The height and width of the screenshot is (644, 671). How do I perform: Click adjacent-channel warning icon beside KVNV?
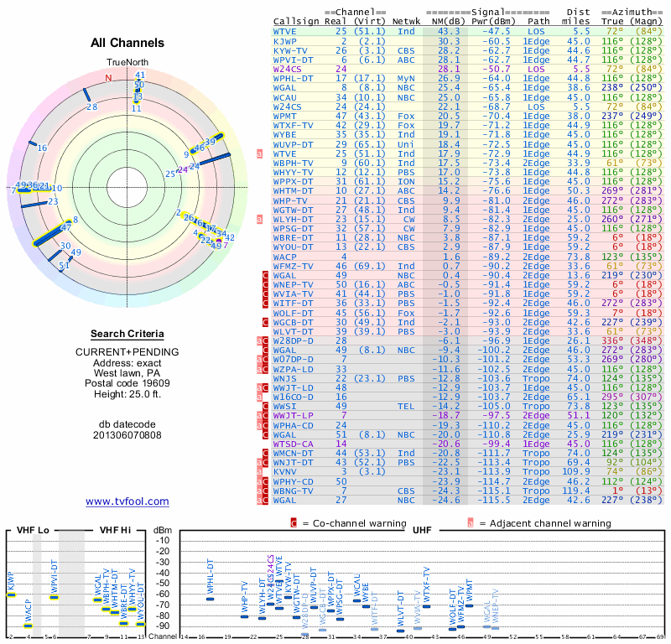tap(260, 470)
